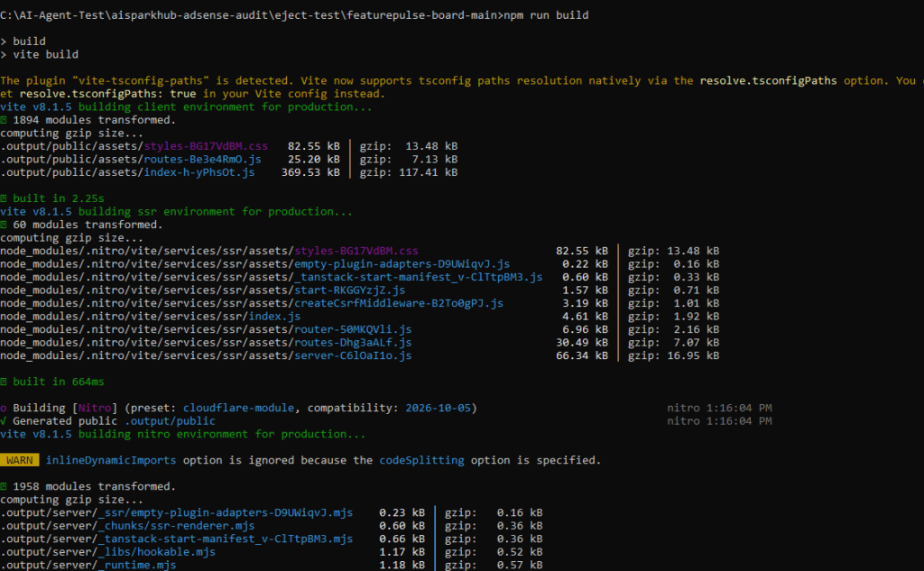Select the 'vite build' script line
The image size is (924, 571).
coord(40,54)
